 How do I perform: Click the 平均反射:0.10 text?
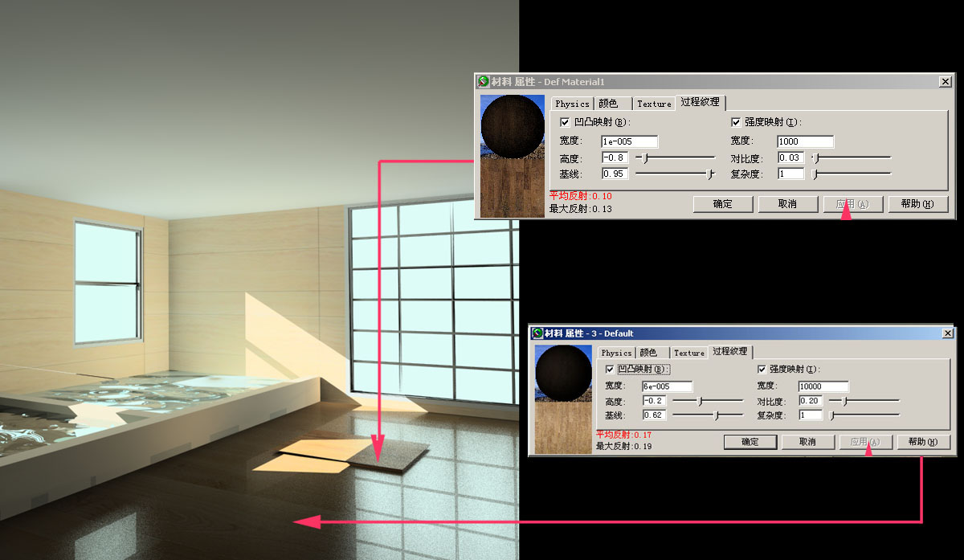pyautogui.click(x=581, y=196)
